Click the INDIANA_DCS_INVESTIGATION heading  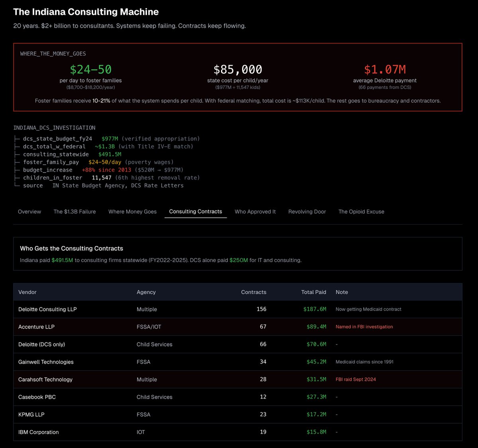coord(54,127)
